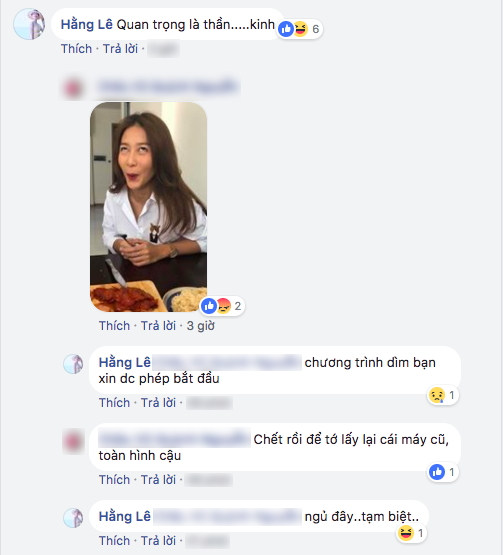
Task: Open like reaction icon on top comment
Action: coord(286,29)
